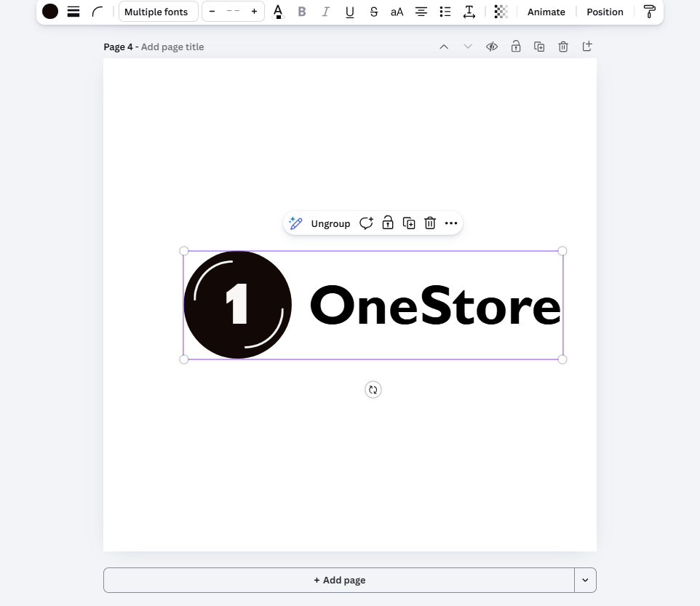Image resolution: width=700 pixels, height=606 pixels.
Task: Lock the selected group from floating toolbar
Action: [388, 223]
